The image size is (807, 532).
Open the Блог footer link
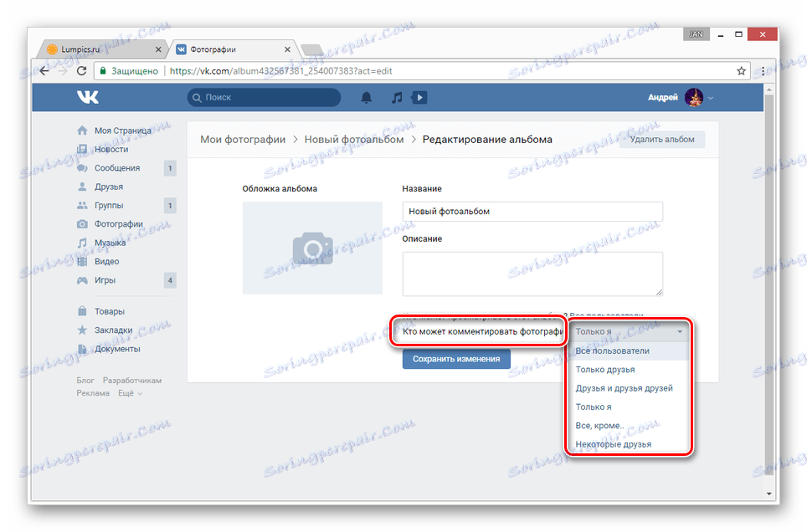(x=85, y=381)
